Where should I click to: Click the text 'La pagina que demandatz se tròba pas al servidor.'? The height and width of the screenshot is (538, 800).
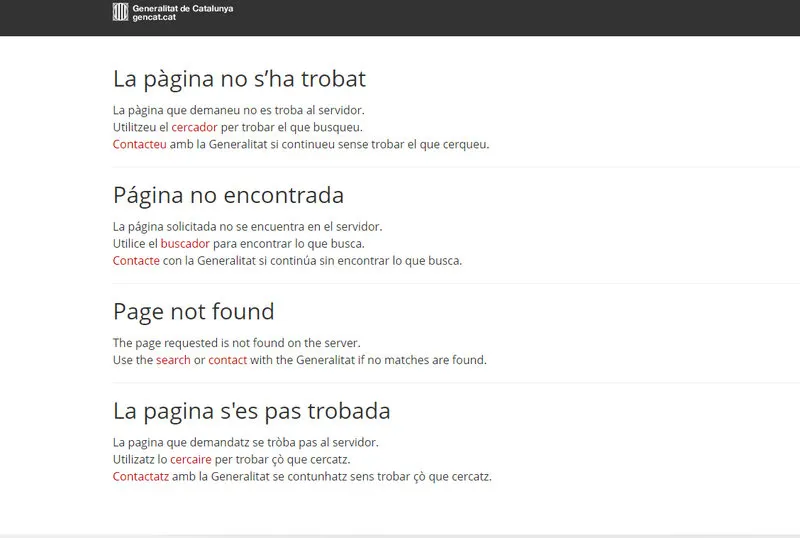point(246,443)
